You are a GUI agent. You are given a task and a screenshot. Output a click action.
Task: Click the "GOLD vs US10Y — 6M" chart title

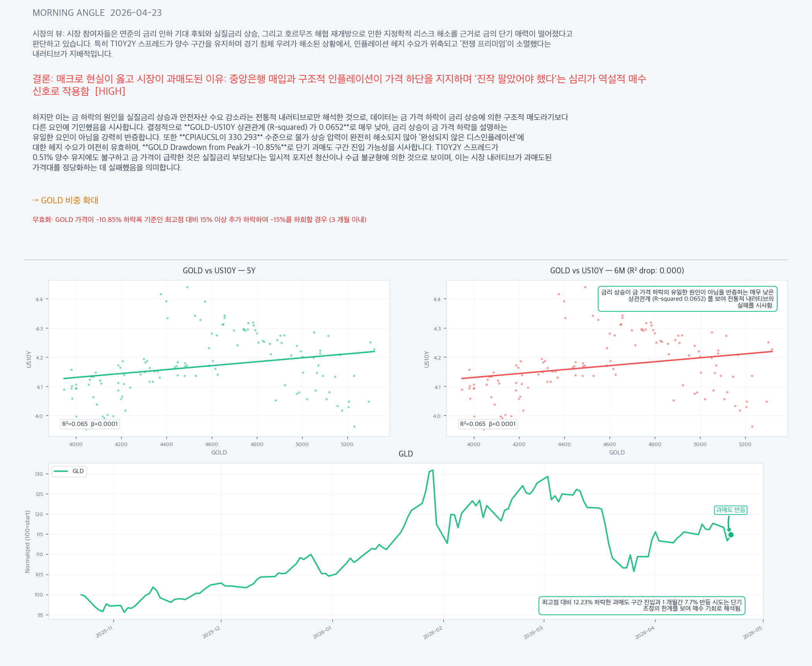617,271
